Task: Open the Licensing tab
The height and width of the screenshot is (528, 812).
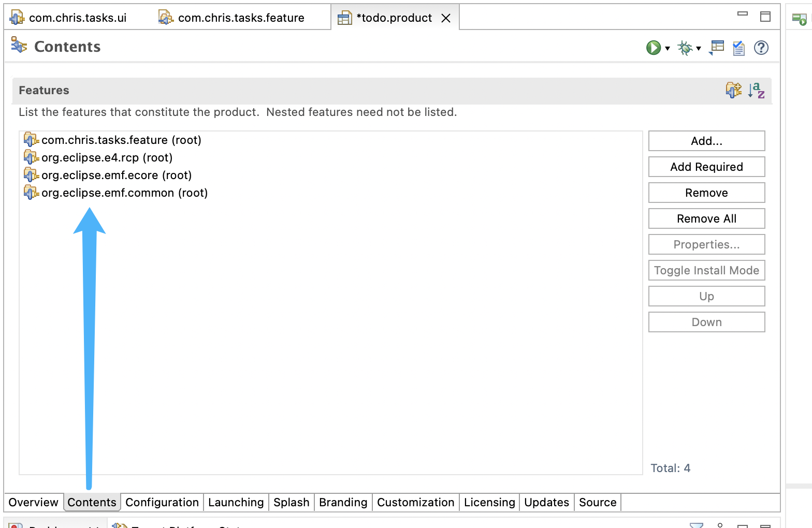Action: pos(489,502)
